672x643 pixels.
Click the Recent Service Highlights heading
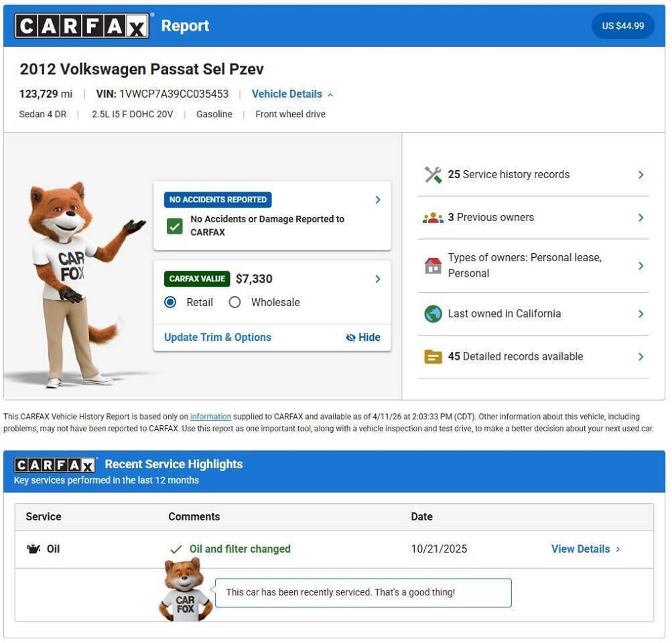(x=174, y=464)
